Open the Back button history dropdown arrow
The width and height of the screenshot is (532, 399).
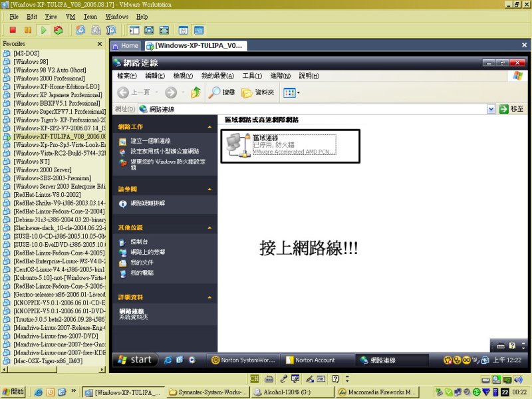(x=156, y=92)
